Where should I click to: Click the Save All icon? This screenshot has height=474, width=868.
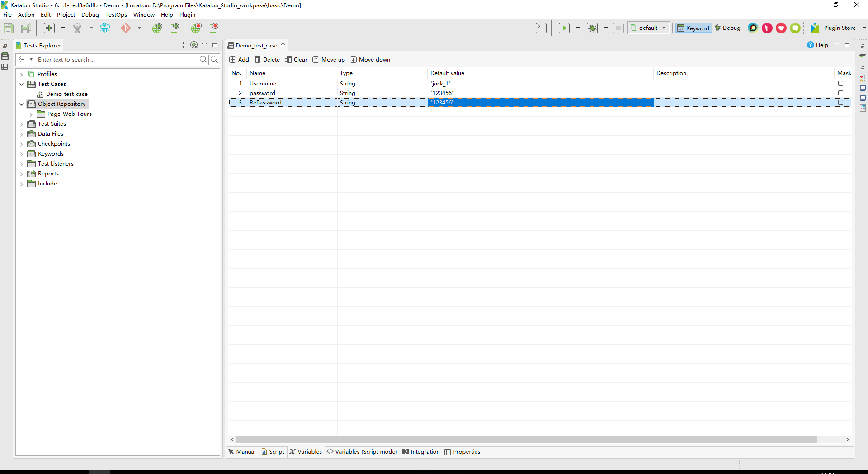pos(26,28)
